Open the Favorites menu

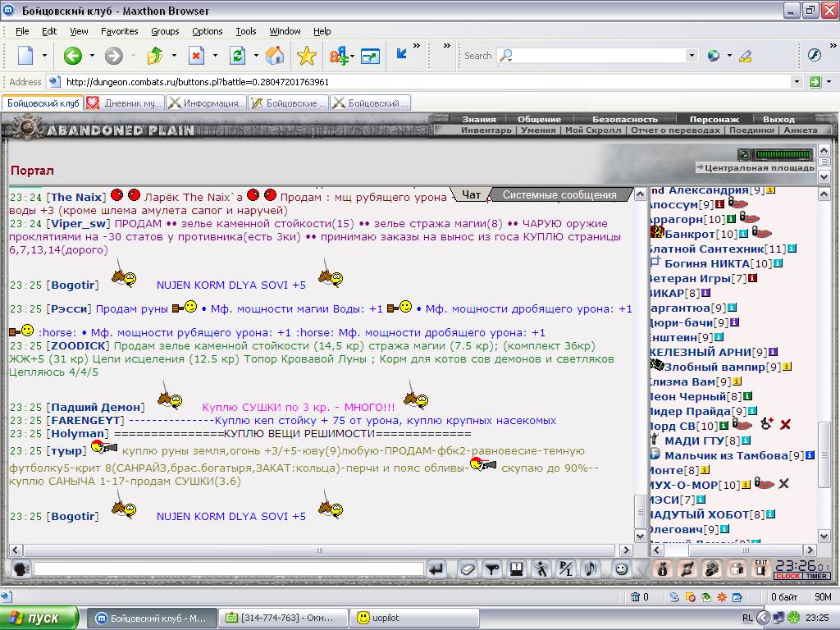120,31
